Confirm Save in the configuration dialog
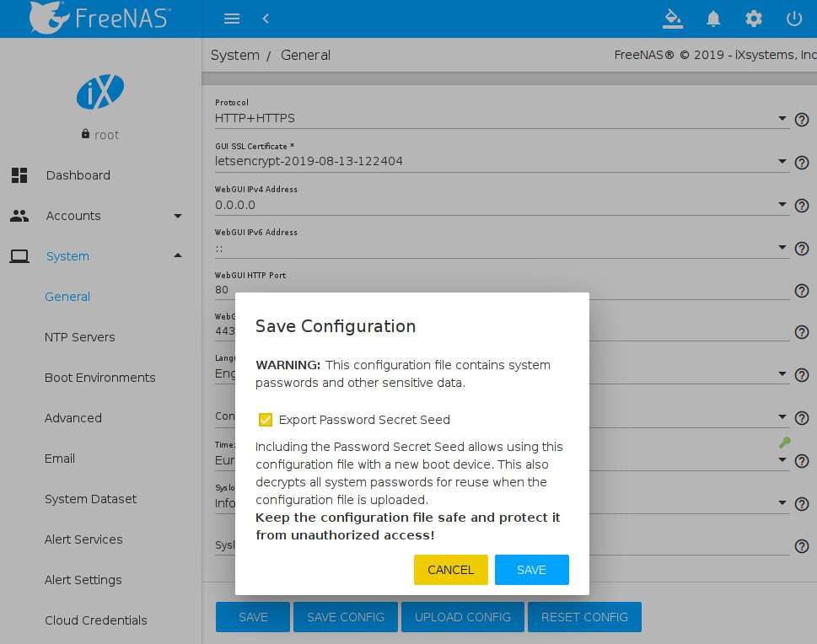The width and height of the screenshot is (817, 644). [x=531, y=570]
